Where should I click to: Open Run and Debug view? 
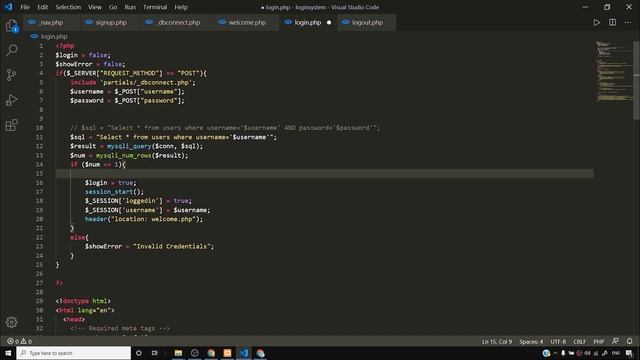11,100
